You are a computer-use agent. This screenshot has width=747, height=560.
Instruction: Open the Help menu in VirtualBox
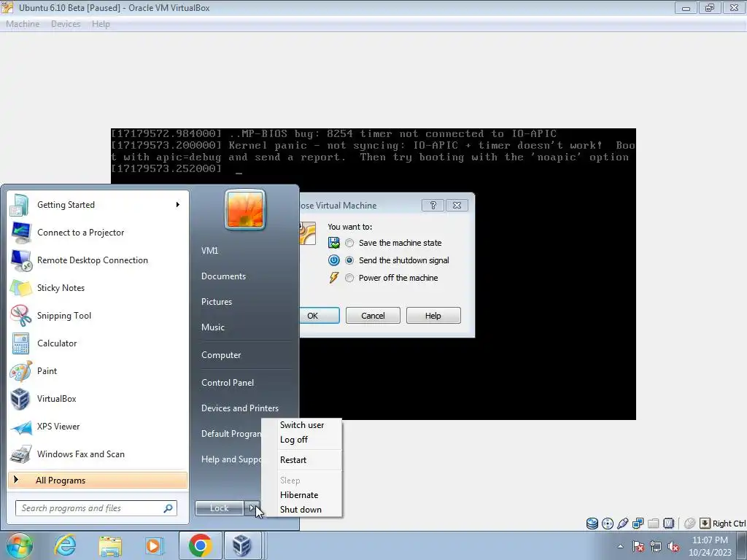[101, 24]
